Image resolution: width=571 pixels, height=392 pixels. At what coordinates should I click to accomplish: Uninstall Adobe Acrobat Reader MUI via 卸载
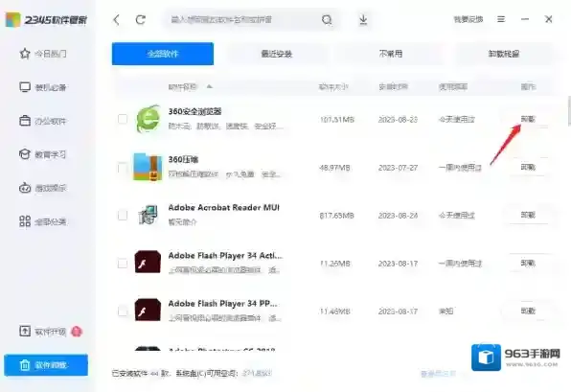tap(528, 215)
